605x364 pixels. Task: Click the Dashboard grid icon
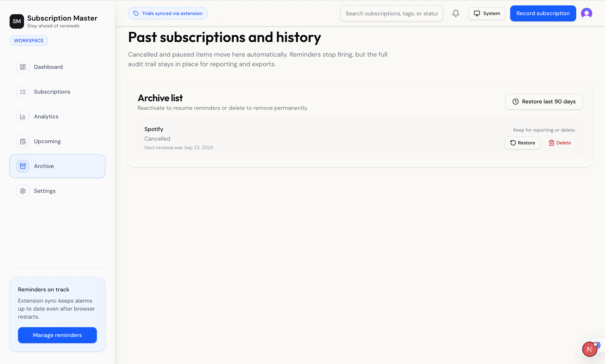[x=23, y=67]
